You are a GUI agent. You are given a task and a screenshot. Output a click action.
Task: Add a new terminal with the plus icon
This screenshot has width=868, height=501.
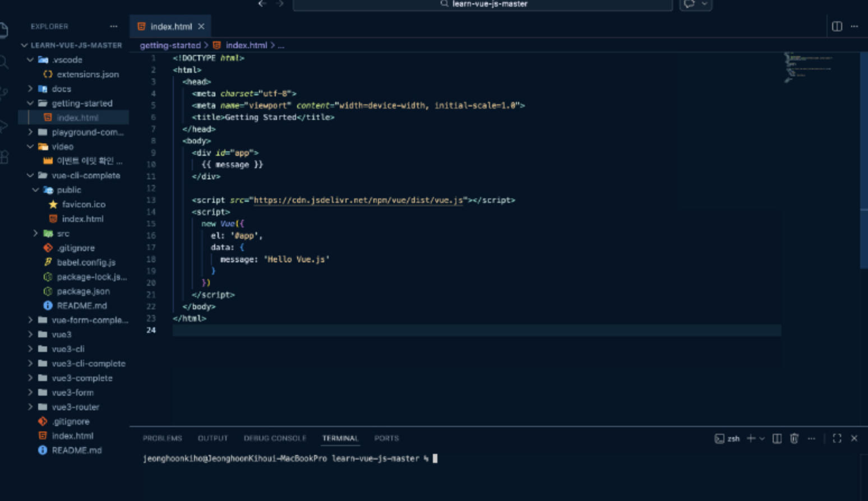(751, 438)
